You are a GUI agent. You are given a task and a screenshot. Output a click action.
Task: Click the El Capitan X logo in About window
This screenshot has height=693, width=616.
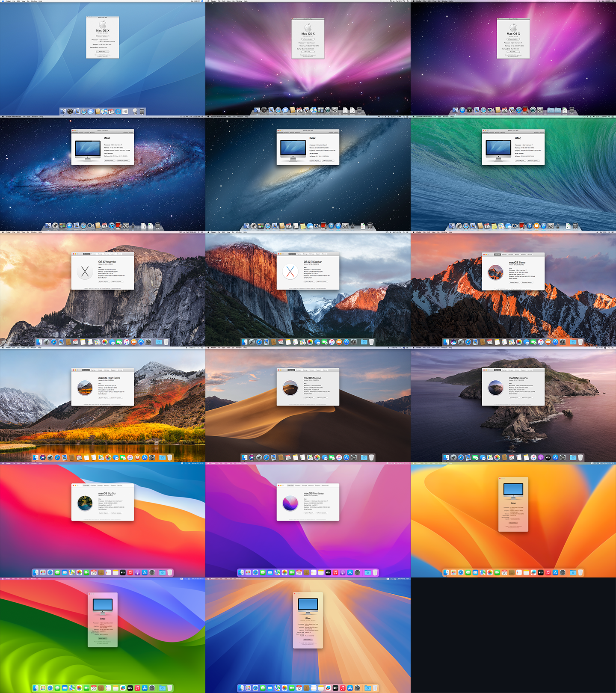[x=290, y=272]
